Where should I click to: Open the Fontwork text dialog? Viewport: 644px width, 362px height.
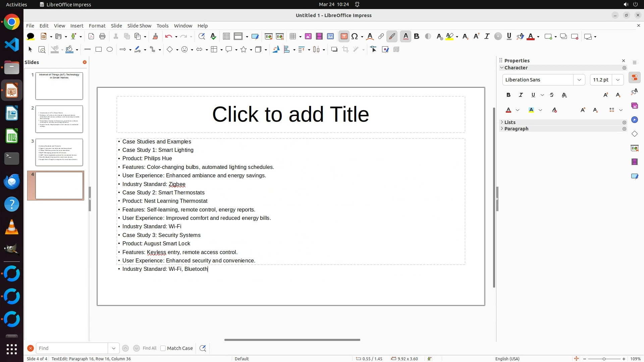click(370, 37)
